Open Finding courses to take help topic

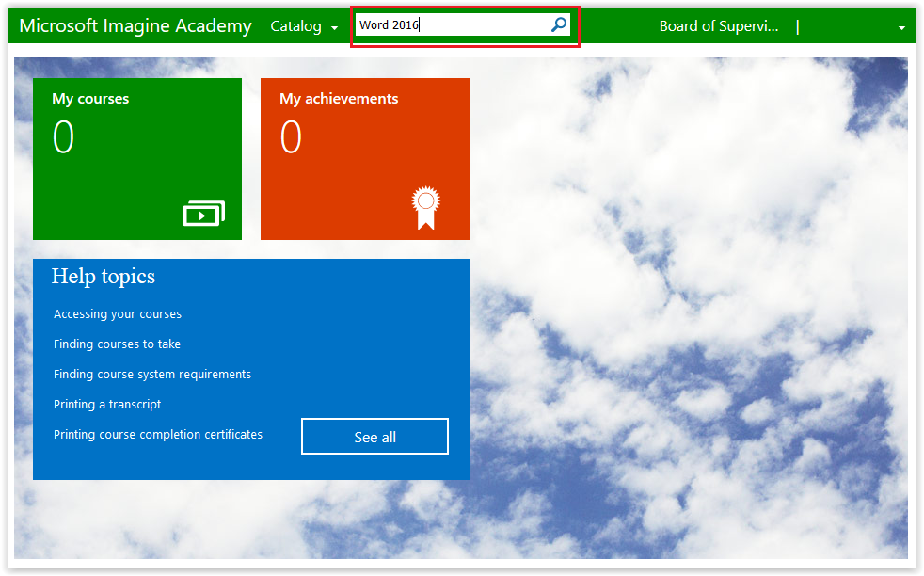(x=117, y=344)
